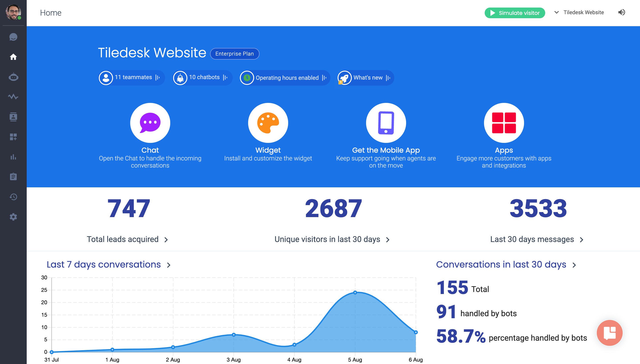Toggle the sound speaker icon
Image resolution: width=640 pixels, height=364 pixels.
(621, 12)
